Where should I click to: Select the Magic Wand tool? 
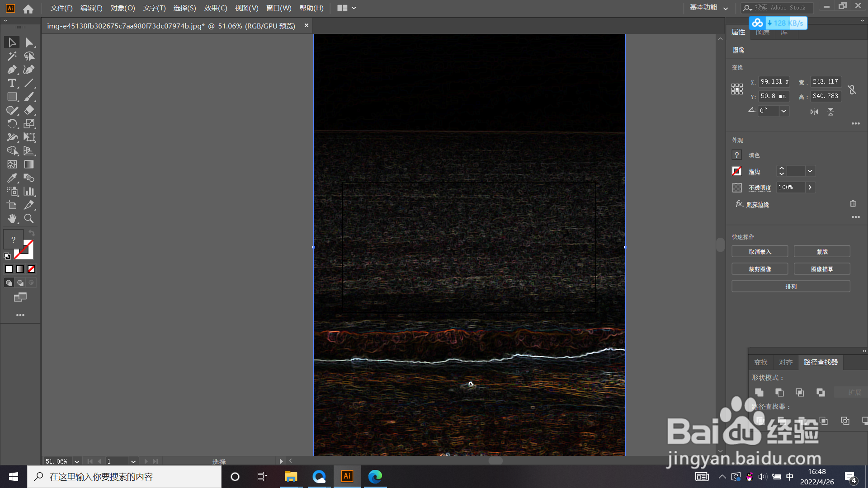[12, 56]
